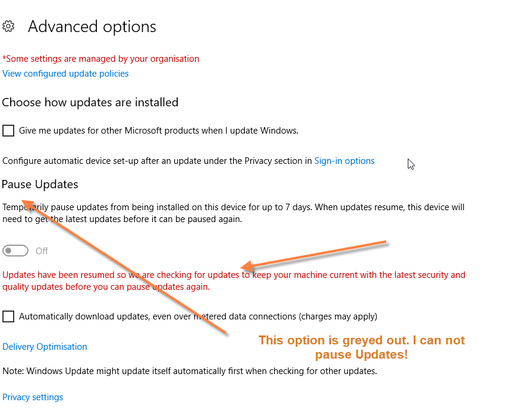The width and height of the screenshot is (532, 418).
Task: Click the 'Choose how updates are installed' heading
Action: (90, 102)
